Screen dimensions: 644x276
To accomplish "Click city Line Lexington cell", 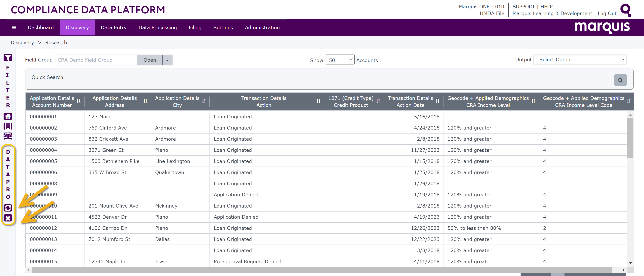I will (173, 161).
